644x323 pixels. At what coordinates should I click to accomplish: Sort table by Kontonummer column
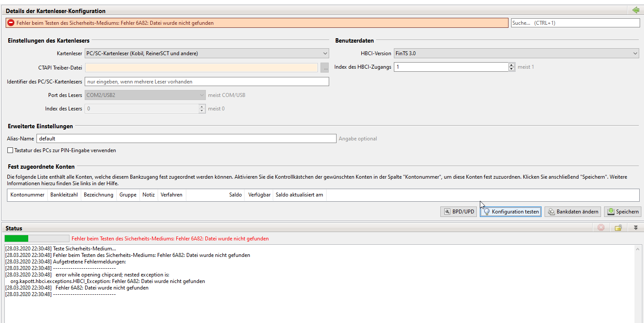coord(27,195)
